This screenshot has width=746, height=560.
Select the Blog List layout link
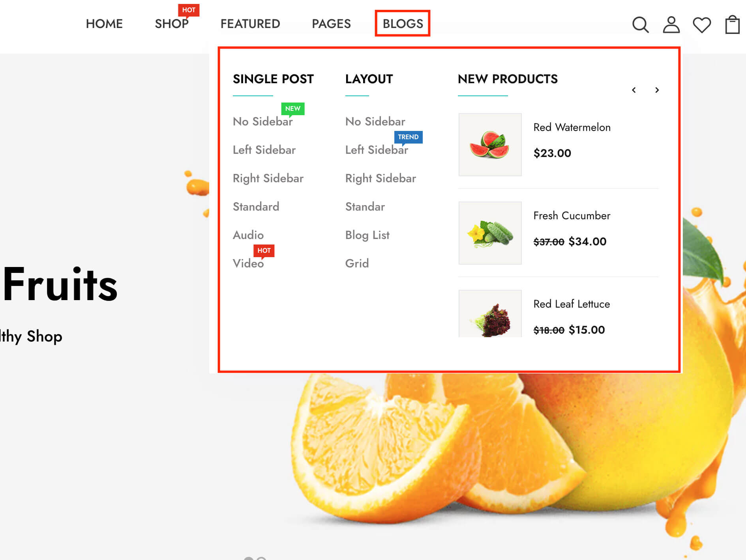(367, 235)
